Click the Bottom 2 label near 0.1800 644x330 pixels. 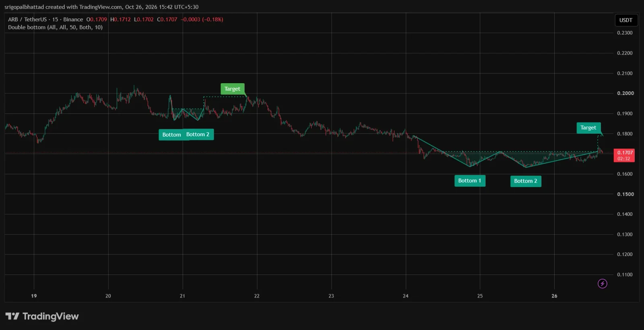point(198,134)
